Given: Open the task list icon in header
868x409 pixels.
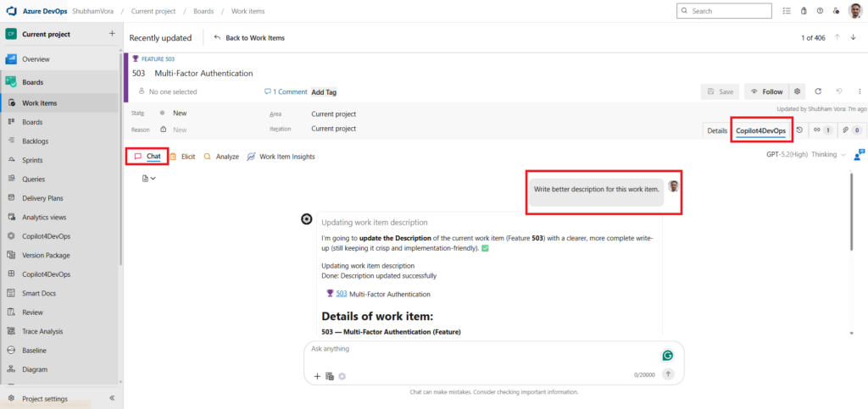Looking at the screenshot, I should [787, 11].
